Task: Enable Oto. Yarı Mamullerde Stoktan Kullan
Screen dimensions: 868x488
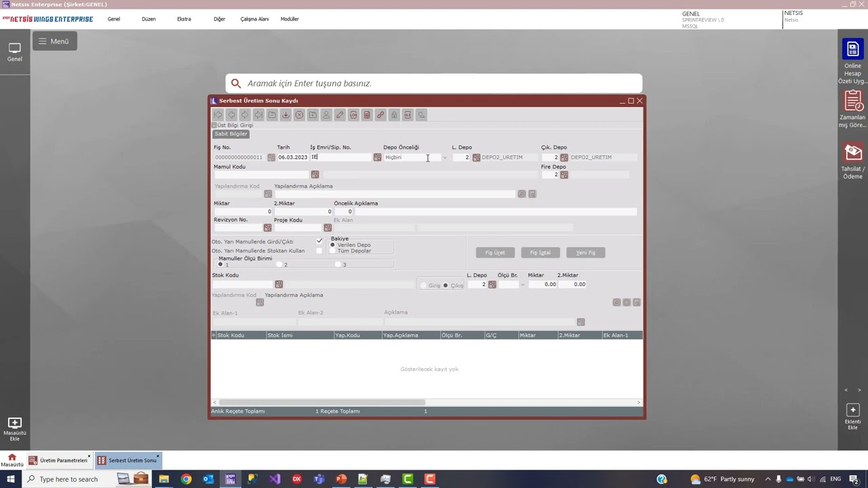Action: [319, 251]
